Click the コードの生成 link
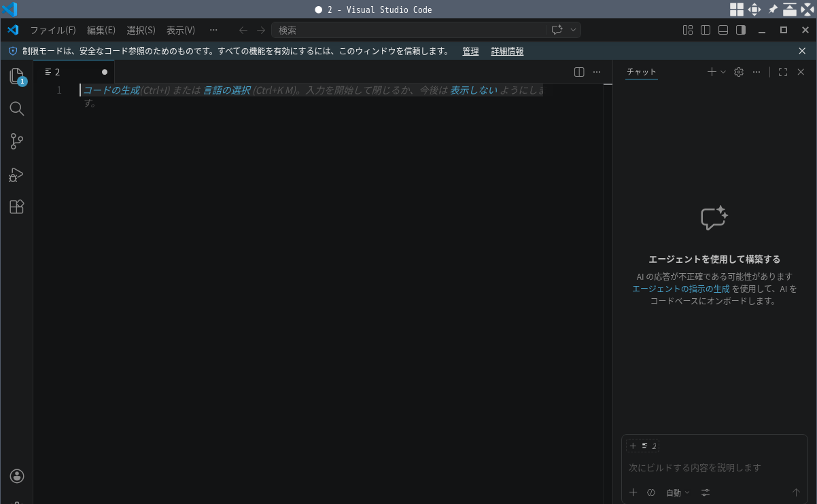 111,90
